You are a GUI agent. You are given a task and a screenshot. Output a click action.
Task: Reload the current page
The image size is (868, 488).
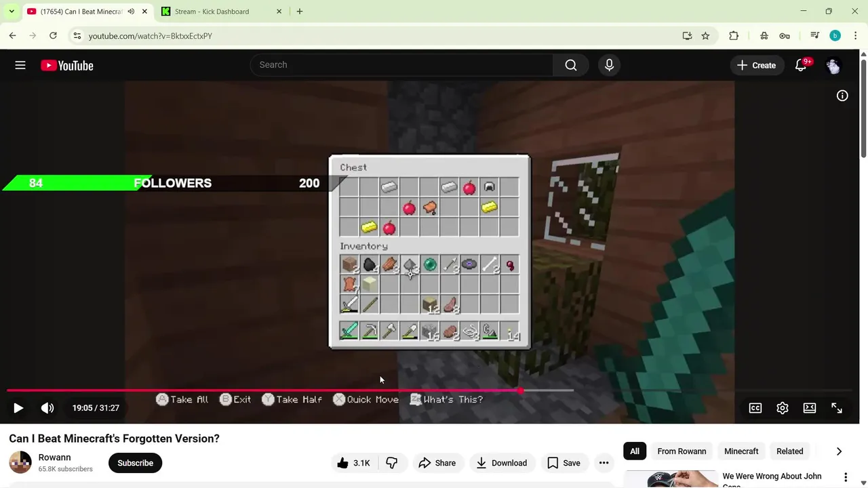(53, 36)
